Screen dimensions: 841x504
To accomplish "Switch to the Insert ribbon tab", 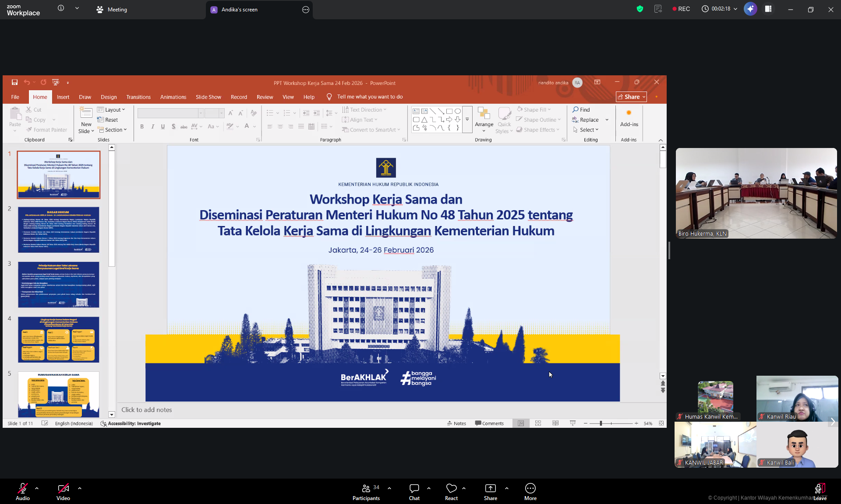I will 63,97.
